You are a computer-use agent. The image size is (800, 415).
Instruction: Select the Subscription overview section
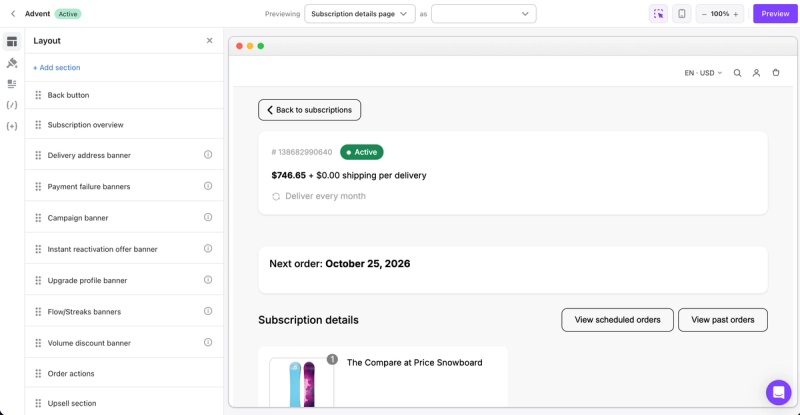pos(124,125)
